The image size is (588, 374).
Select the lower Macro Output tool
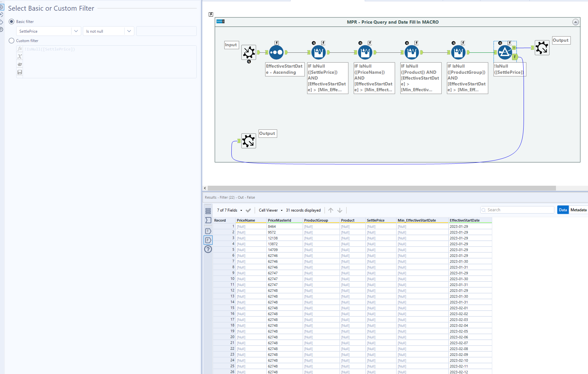(x=249, y=141)
